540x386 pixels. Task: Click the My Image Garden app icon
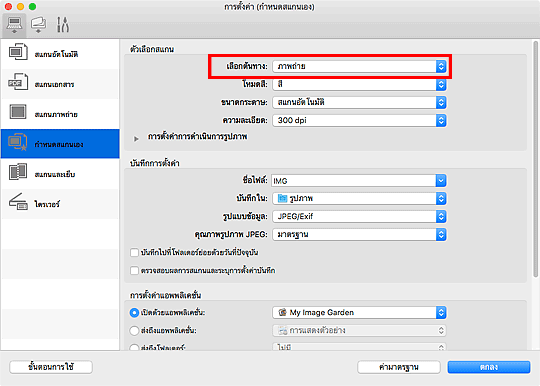tap(282, 312)
